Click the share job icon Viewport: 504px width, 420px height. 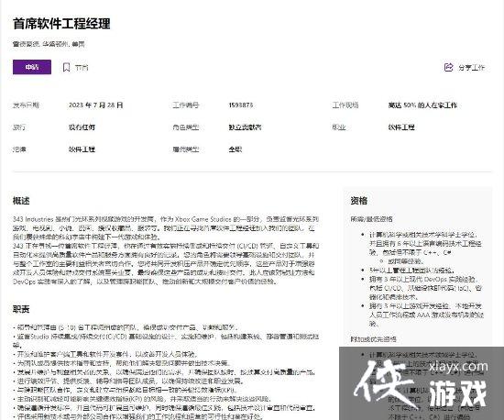(x=448, y=67)
